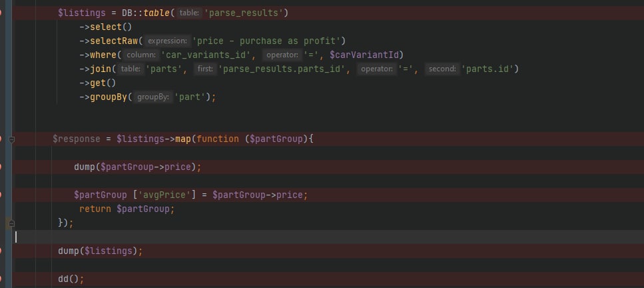644x288 pixels.
Task: Click the get() method call
Action: [x=103, y=83]
